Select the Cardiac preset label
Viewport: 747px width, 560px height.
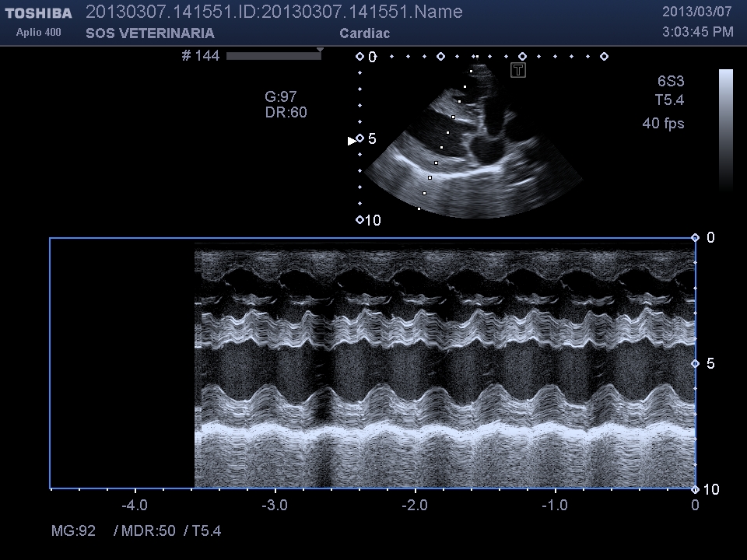(x=364, y=33)
